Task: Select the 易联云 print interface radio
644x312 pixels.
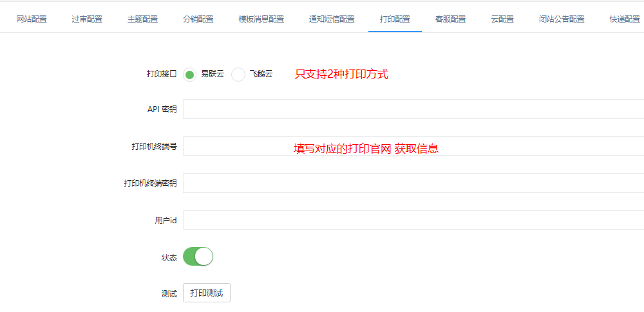Action: pyautogui.click(x=190, y=75)
